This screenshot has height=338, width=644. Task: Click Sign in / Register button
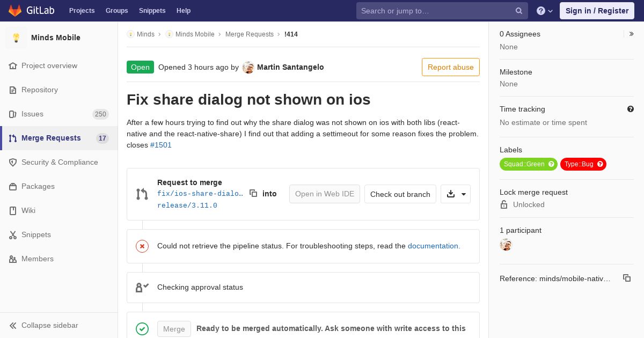point(597,11)
